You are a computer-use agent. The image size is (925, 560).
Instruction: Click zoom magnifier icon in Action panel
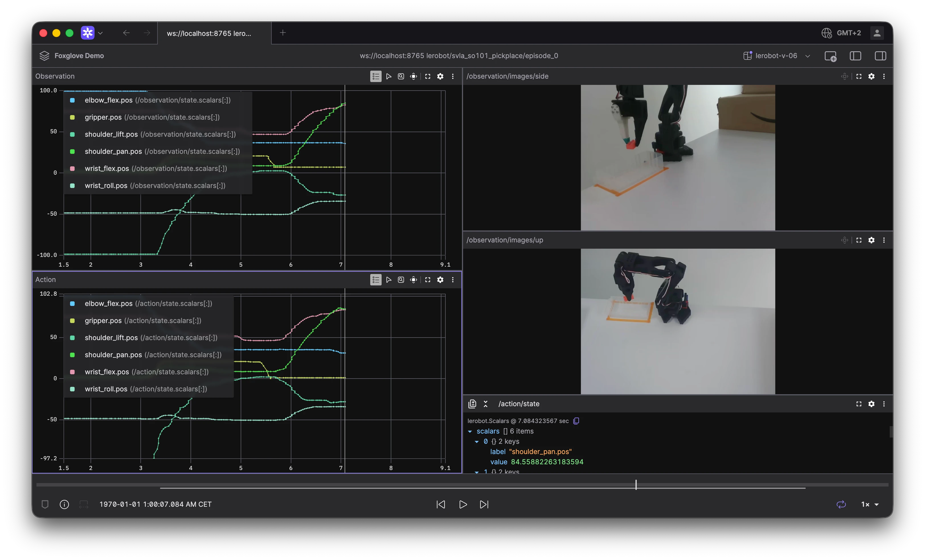click(x=401, y=280)
